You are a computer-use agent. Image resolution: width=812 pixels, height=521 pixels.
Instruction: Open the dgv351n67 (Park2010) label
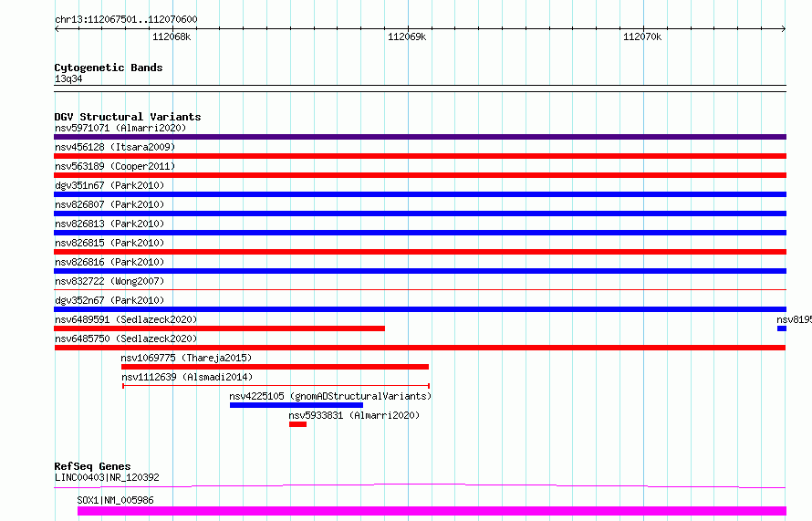tap(109, 185)
